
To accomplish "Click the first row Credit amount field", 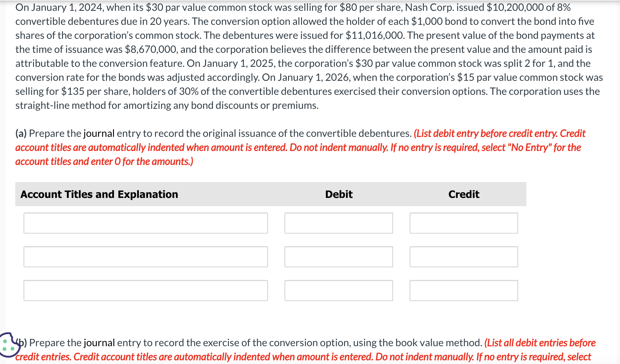I will [463, 223].
